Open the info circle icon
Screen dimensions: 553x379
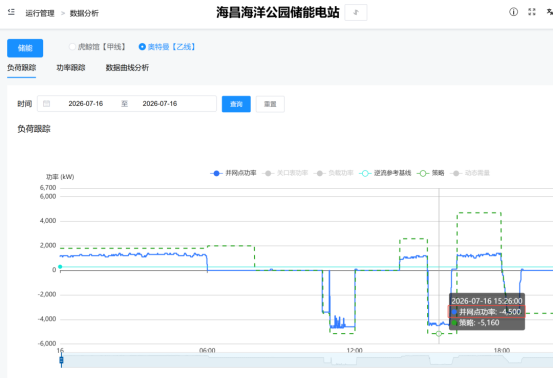coord(513,12)
